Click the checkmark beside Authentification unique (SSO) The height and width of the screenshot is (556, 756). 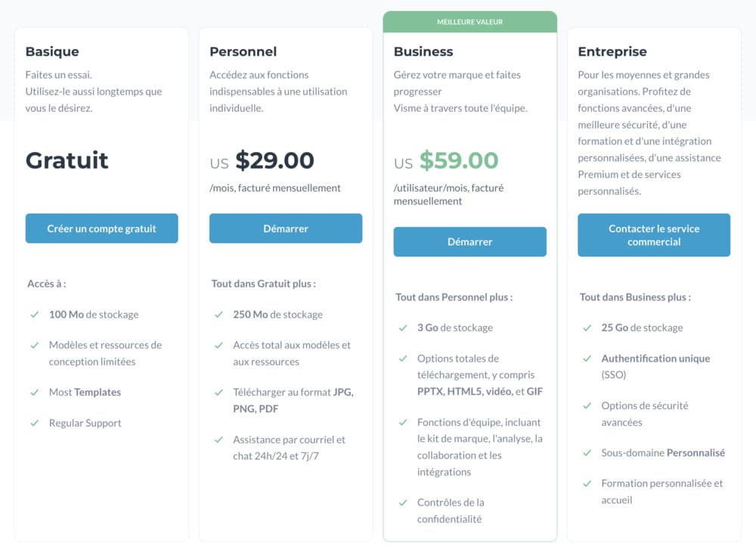click(587, 358)
